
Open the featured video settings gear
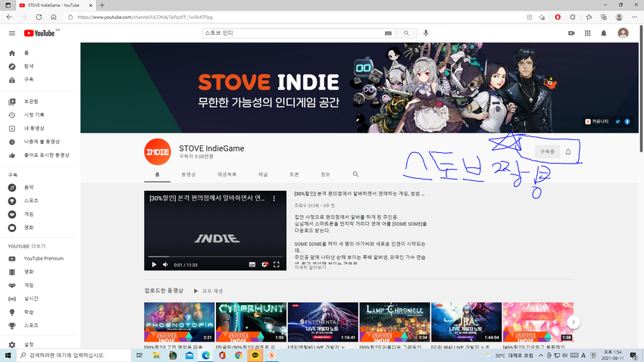tap(264, 265)
